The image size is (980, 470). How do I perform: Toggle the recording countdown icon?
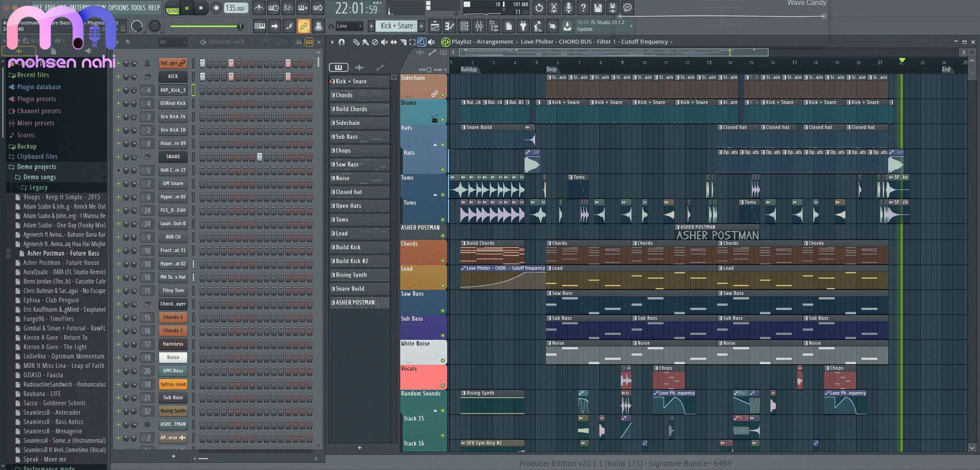288,8
